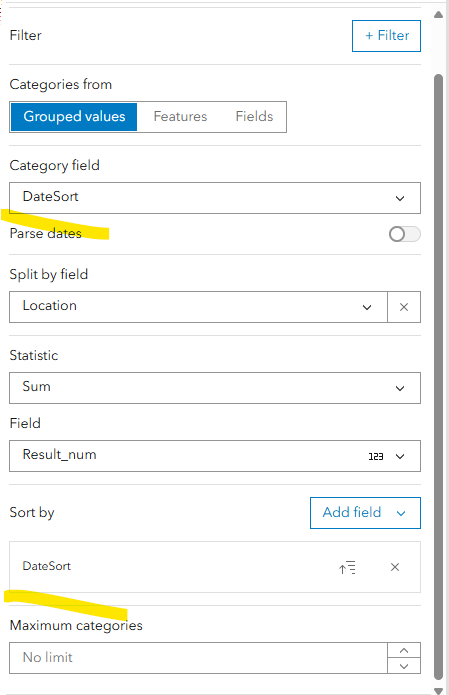Switch categories to Fields
The image size is (449, 695).
click(254, 117)
